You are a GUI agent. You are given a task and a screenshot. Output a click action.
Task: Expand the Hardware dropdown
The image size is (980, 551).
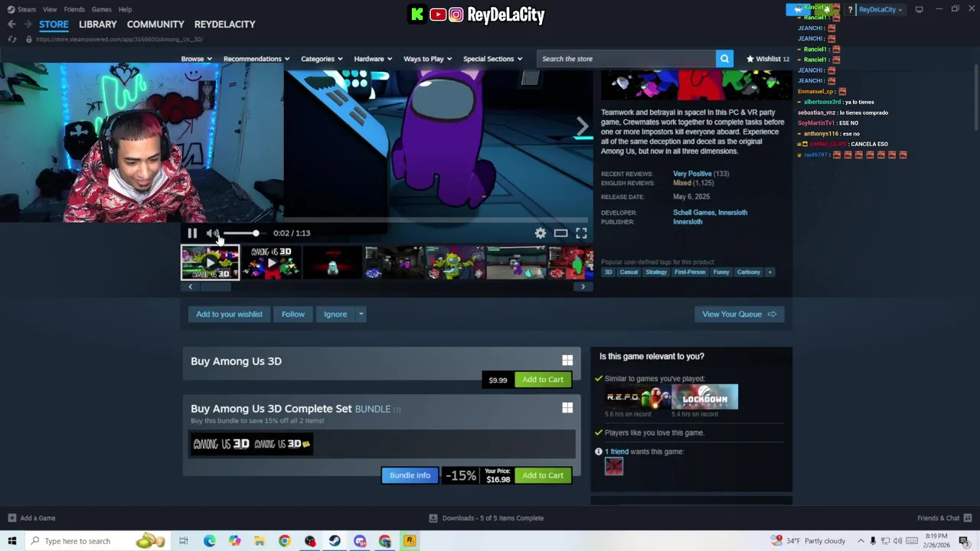coord(372,59)
